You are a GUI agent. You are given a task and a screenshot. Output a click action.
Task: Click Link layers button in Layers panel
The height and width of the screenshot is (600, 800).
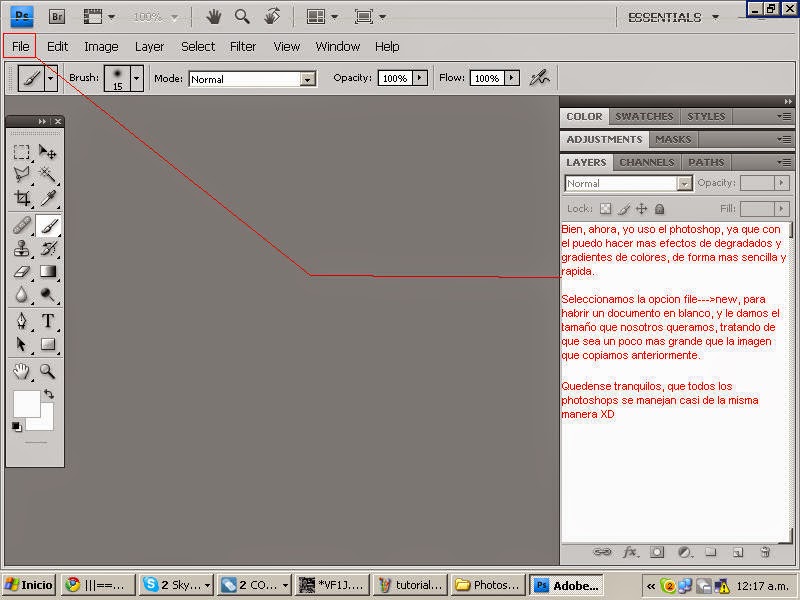point(602,552)
